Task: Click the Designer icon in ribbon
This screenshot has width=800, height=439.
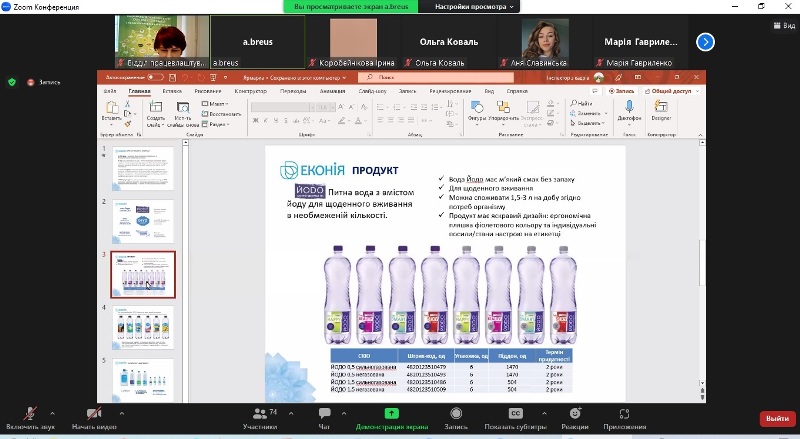Action: pyautogui.click(x=661, y=106)
